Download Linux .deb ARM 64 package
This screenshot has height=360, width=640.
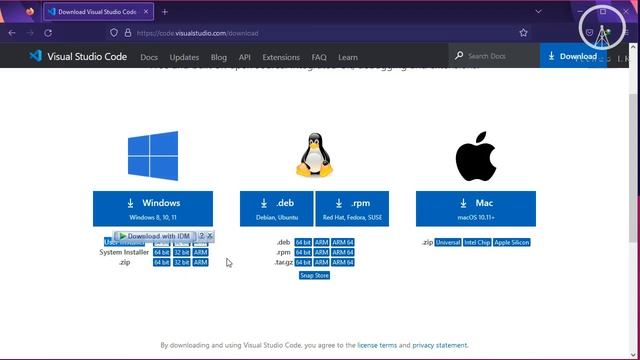(x=343, y=242)
